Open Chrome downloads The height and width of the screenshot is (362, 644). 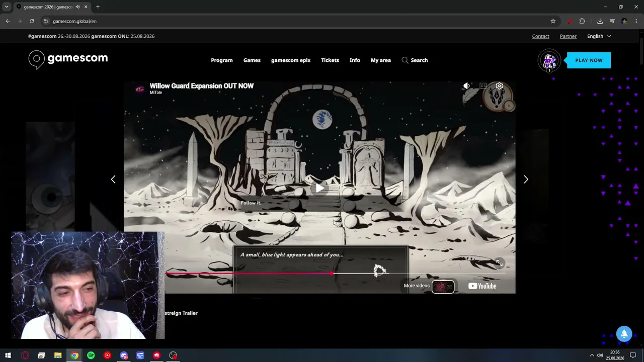(600, 21)
